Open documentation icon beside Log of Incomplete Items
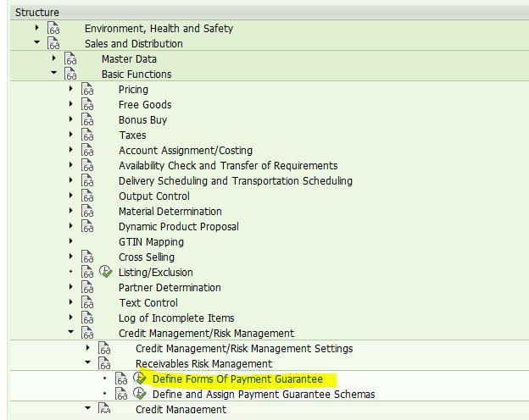529x420 pixels. [x=87, y=318]
